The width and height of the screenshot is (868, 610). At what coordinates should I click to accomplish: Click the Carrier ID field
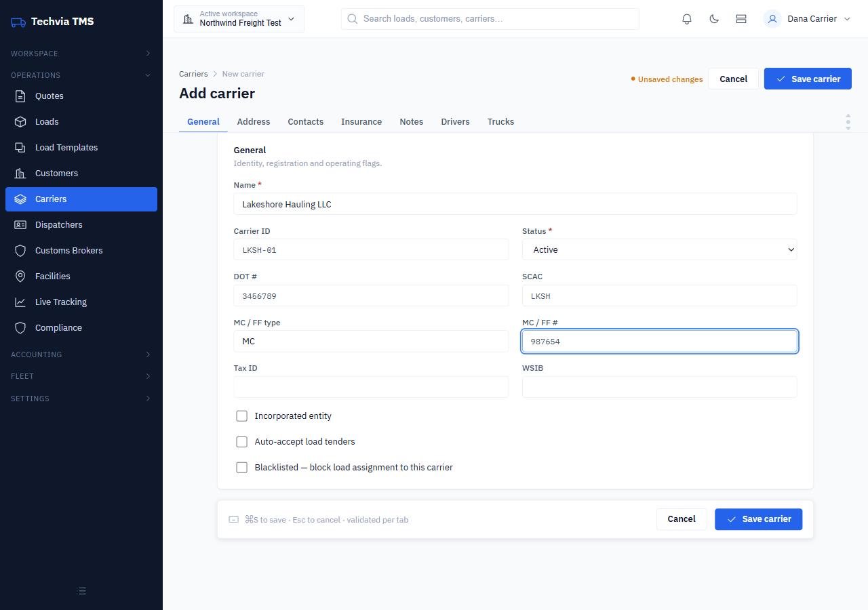[371, 249]
